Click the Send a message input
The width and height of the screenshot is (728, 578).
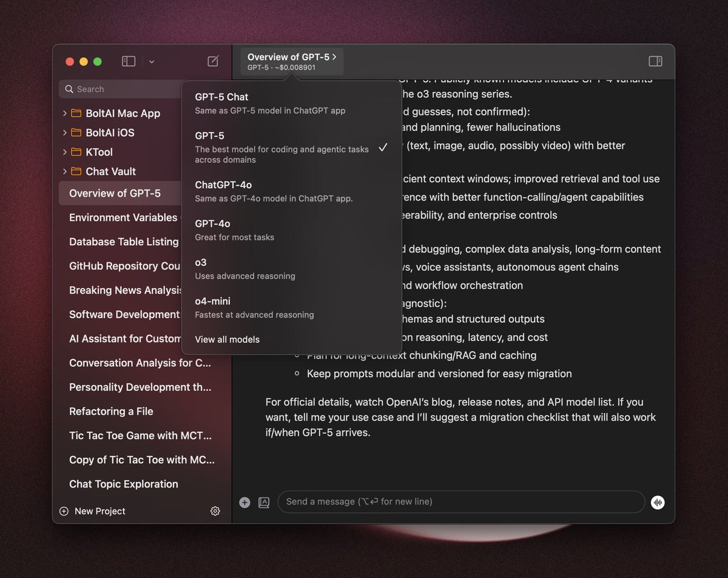(461, 502)
